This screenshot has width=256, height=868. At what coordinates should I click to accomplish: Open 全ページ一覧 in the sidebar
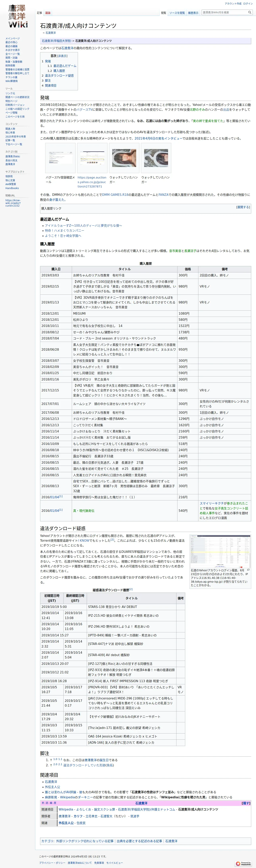[13, 54]
